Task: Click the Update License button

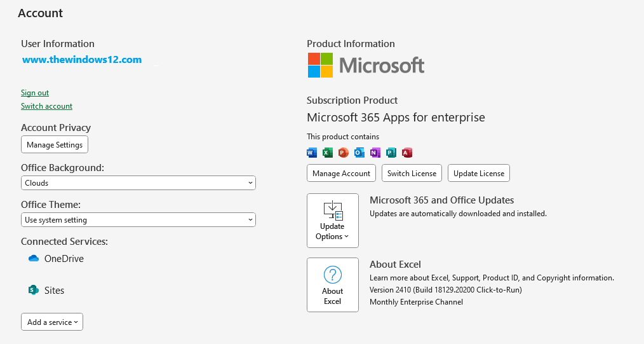Action: point(479,173)
